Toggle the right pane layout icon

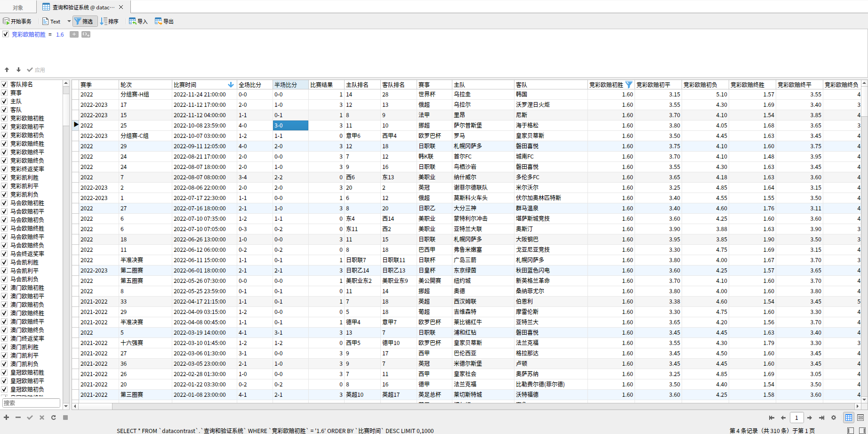(x=862, y=430)
